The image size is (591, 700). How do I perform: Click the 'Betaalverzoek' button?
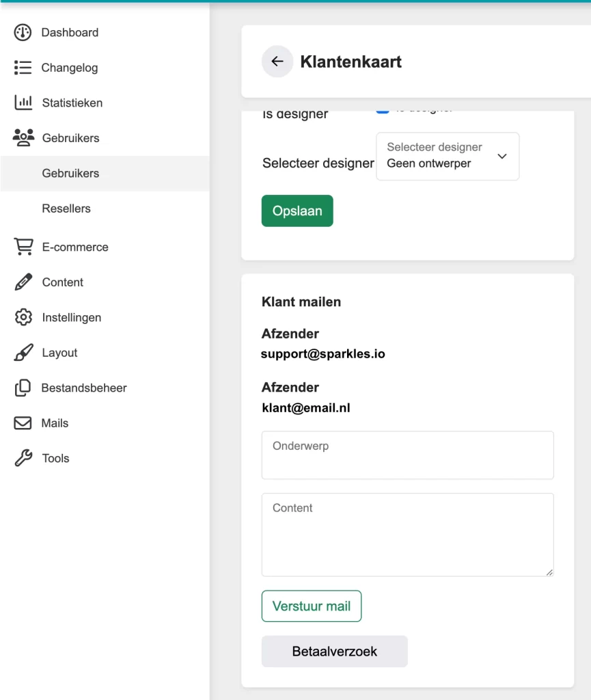[334, 651]
